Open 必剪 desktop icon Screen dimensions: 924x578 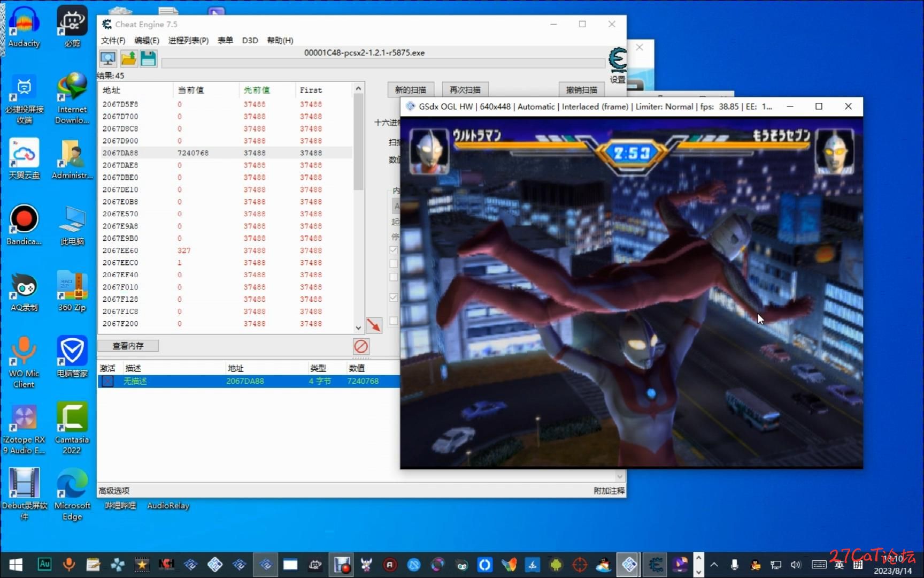pyautogui.click(x=72, y=27)
